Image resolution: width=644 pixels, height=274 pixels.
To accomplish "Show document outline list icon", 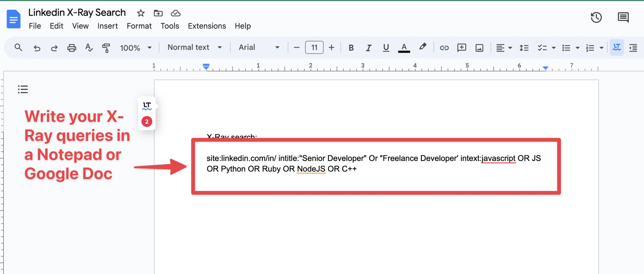I will [x=23, y=89].
